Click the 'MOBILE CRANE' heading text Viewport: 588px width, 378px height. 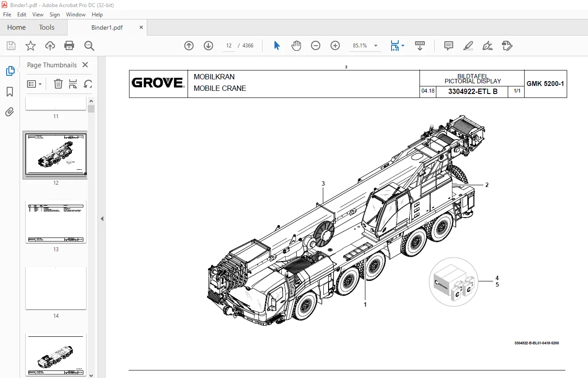click(x=220, y=88)
